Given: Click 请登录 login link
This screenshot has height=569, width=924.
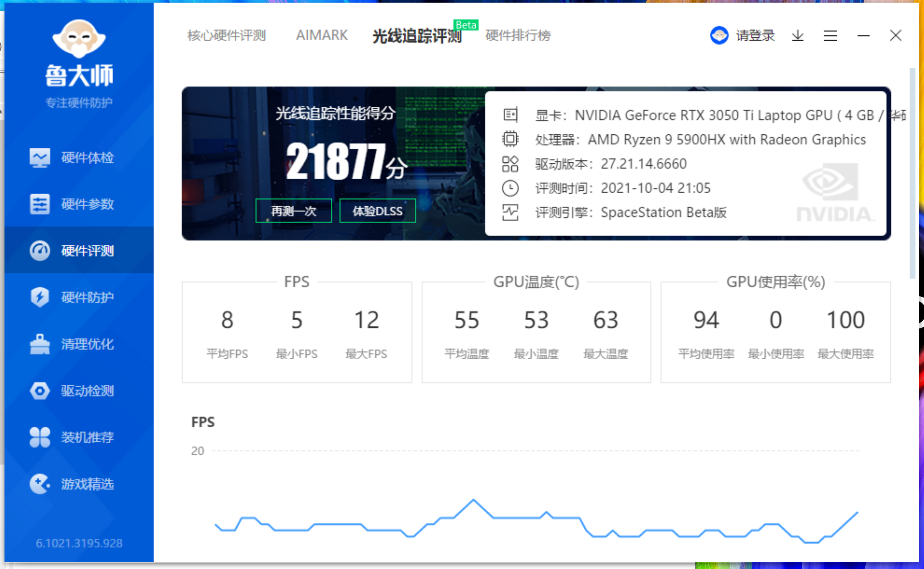Looking at the screenshot, I should click(x=755, y=36).
